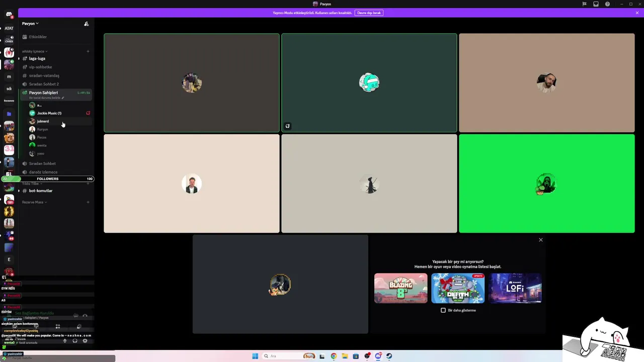Open the laga-luga text channel
Viewport: 644px width, 362px height.
click(56, 58)
